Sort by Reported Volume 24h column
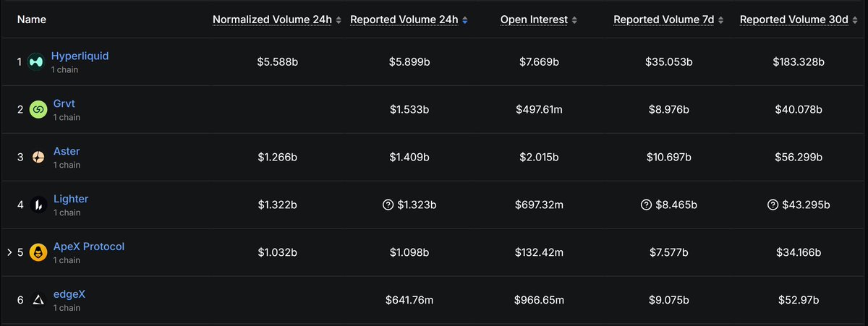This screenshot has width=868, height=326. [x=409, y=20]
